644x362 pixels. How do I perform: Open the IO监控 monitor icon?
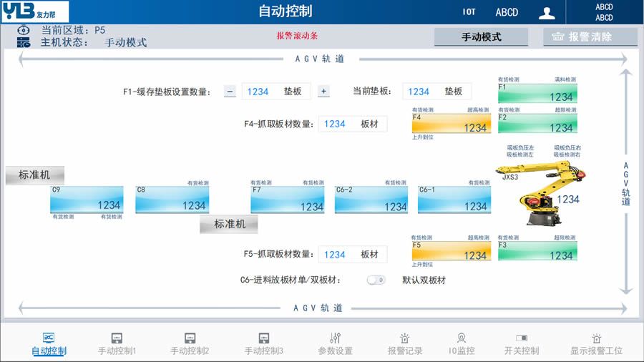[x=462, y=338]
